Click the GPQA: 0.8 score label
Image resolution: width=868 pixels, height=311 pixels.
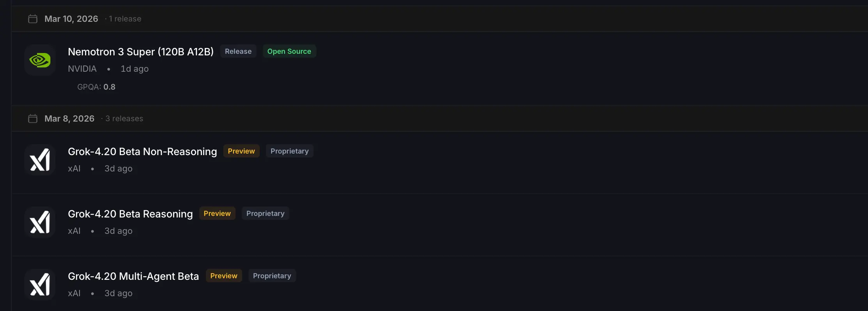click(x=96, y=87)
